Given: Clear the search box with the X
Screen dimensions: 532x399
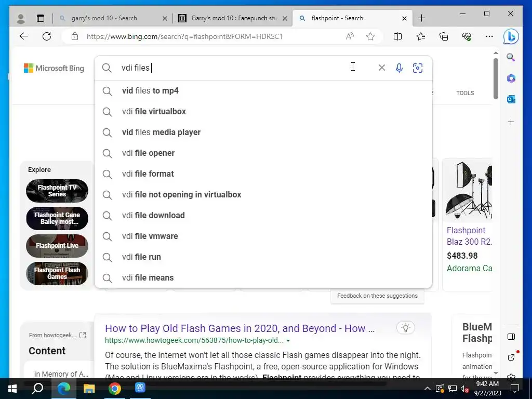Looking at the screenshot, I should (x=382, y=68).
